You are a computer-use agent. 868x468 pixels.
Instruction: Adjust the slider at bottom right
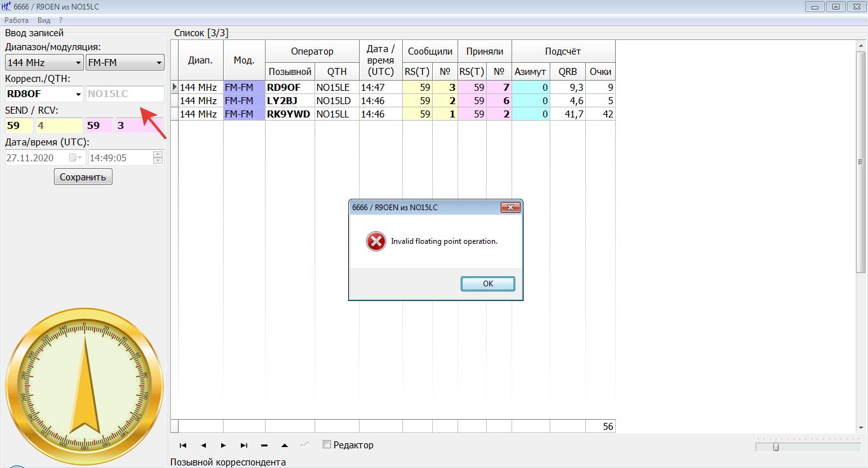[x=776, y=447]
